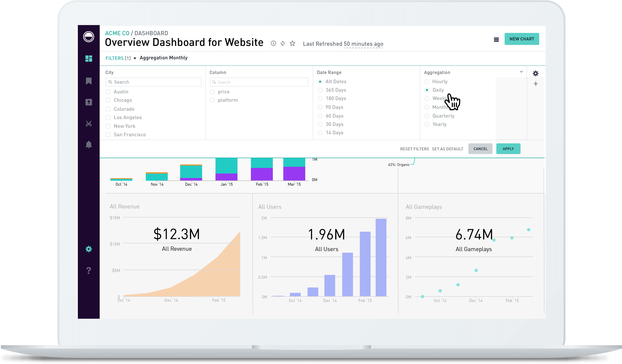Select the price column radio
Viewport: 622px width, 364px height.
click(x=212, y=92)
